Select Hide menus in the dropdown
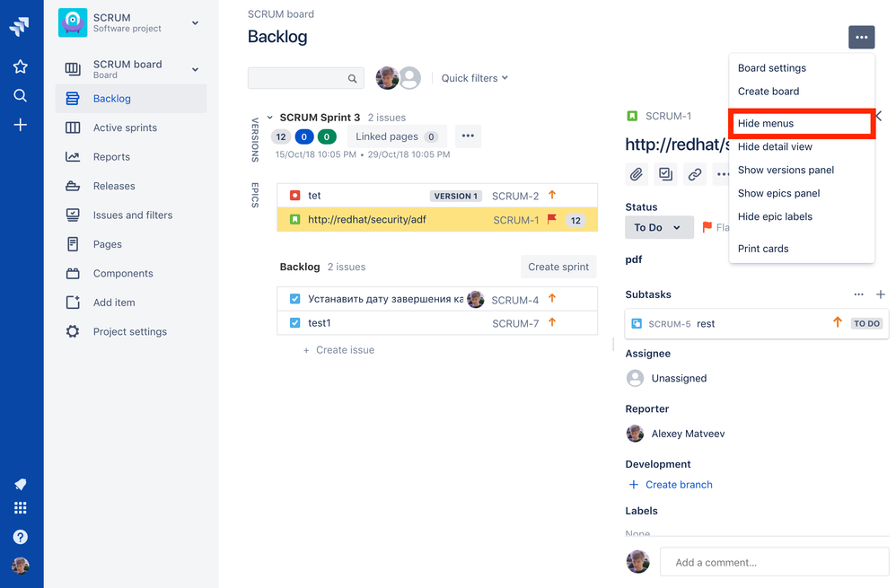The image size is (896, 588). (802, 123)
